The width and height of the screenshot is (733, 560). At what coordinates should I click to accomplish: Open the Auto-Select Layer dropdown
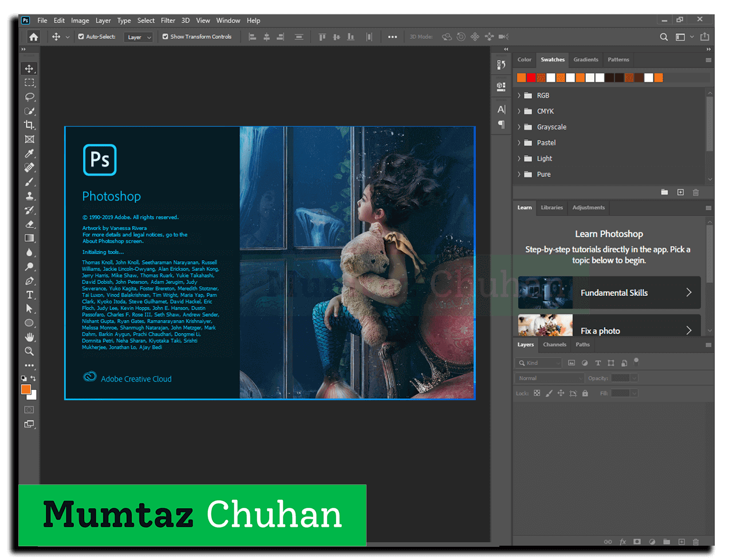point(139,37)
